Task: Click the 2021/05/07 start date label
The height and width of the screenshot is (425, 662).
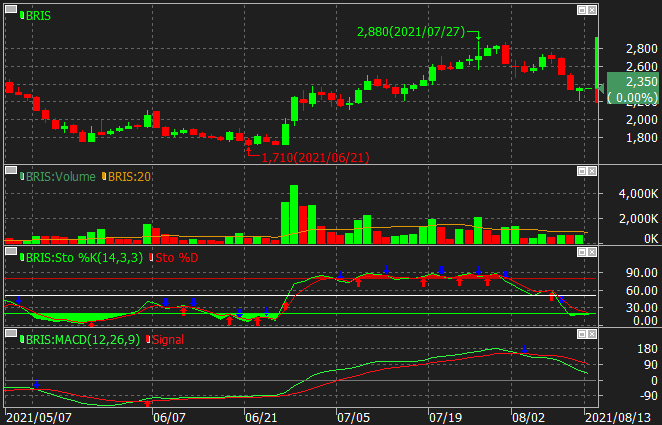Action: point(39,418)
